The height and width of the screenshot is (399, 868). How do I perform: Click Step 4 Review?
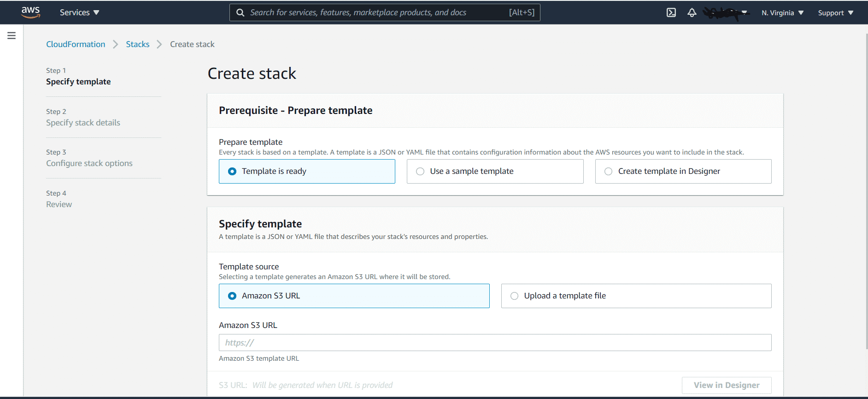[x=59, y=199]
